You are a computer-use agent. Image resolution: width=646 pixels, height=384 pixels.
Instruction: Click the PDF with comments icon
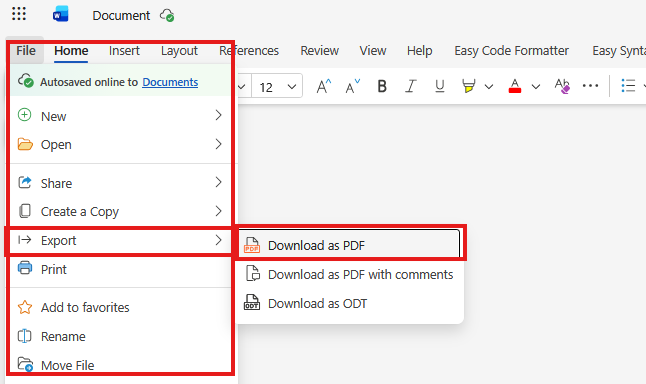tap(253, 274)
